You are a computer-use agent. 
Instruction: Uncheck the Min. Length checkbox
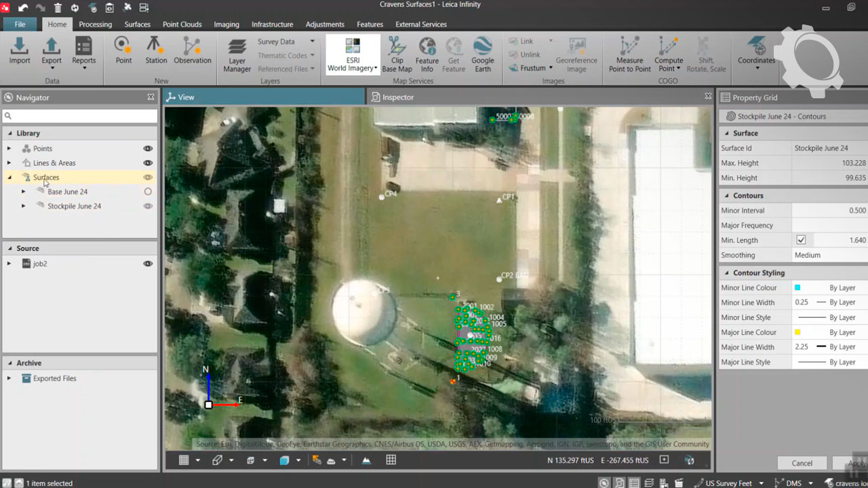point(801,240)
